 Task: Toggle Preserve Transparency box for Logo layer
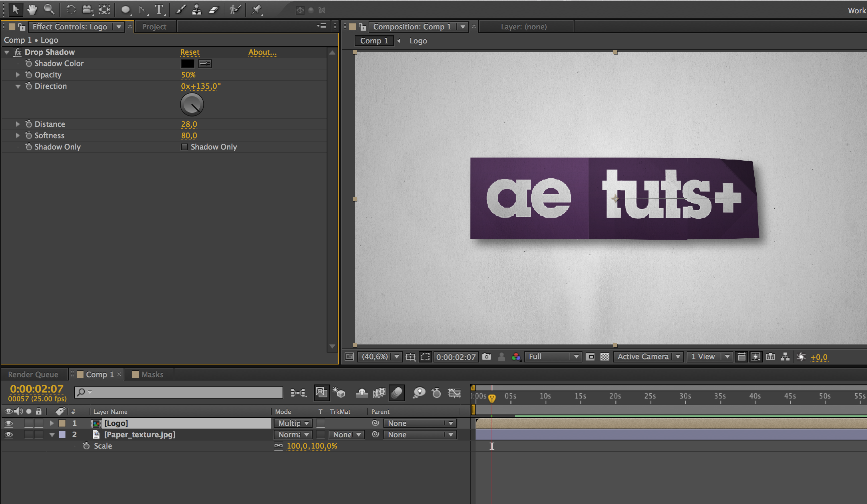coord(320,423)
